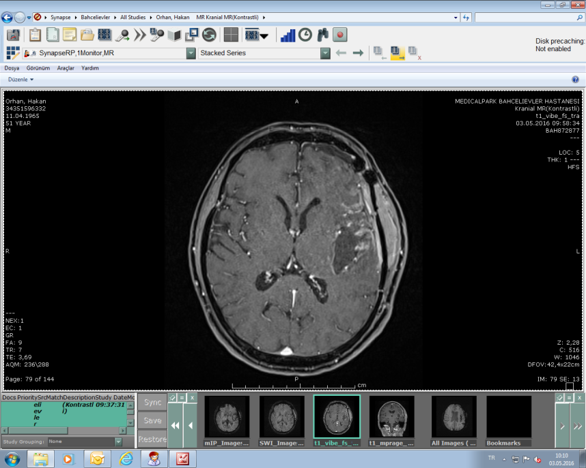Click the circular refresh sync icon

coord(209,35)
